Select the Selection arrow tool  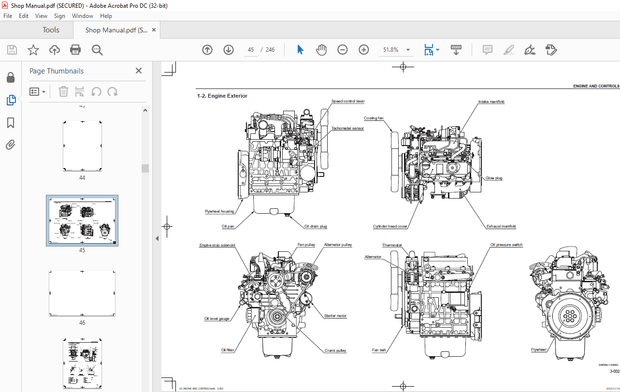point(300,50)
